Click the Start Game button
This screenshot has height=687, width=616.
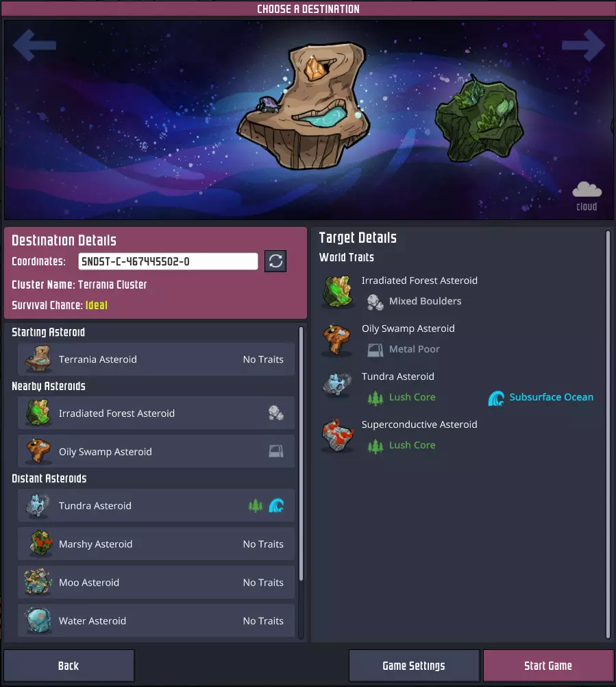coord(548,666)
